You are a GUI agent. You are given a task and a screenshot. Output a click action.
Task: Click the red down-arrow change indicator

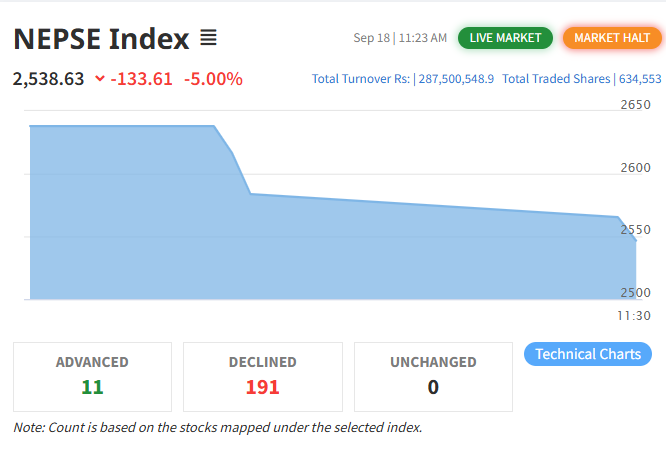tap(100, 78)
